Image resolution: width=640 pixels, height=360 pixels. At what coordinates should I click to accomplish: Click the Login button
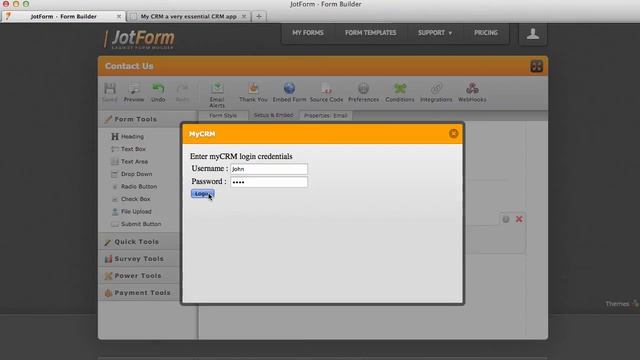pos(202,194)
